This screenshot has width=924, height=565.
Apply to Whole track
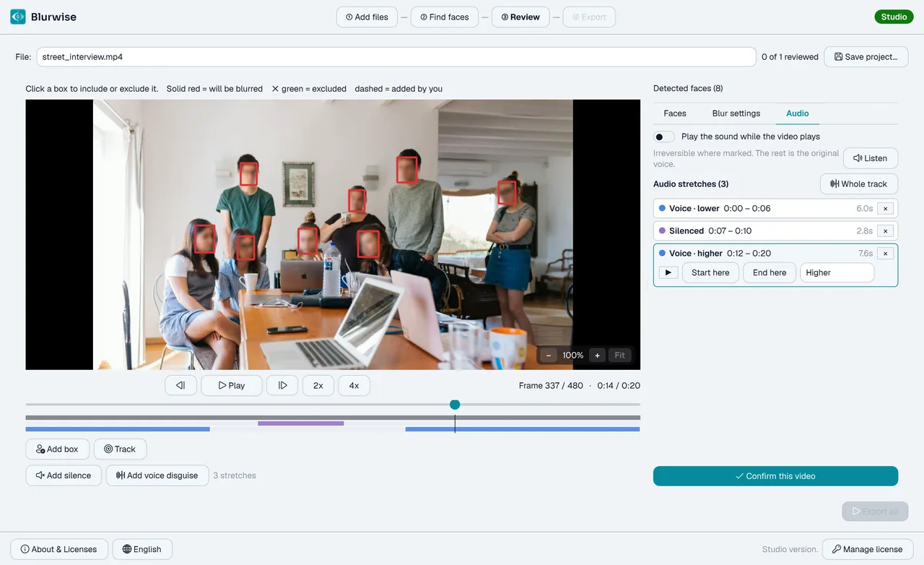[859, 184]
